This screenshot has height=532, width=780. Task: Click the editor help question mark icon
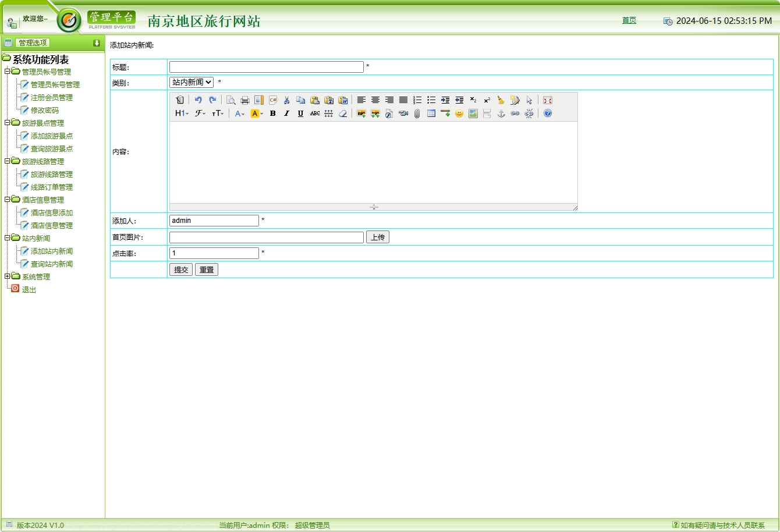548,114
